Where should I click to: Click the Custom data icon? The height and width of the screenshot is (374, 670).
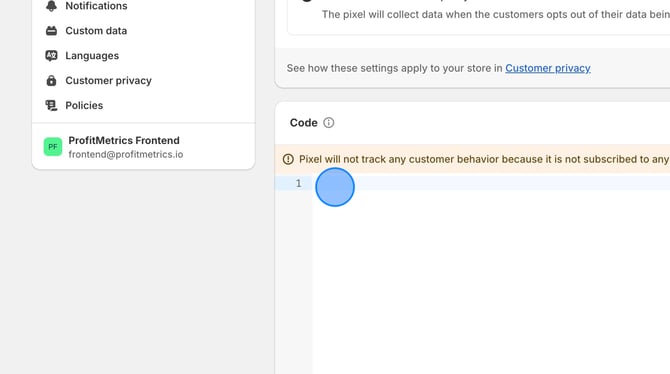pyautogui.click(x=51, y=31)
